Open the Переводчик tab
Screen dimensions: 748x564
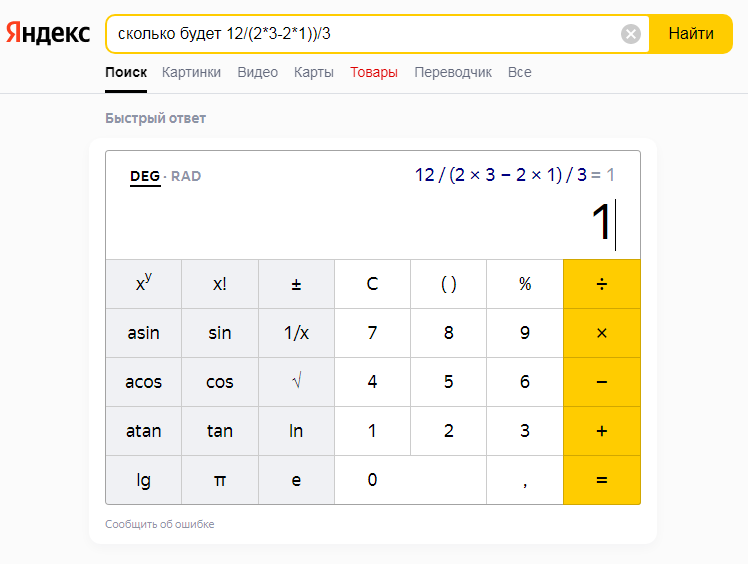pos(453,72)
